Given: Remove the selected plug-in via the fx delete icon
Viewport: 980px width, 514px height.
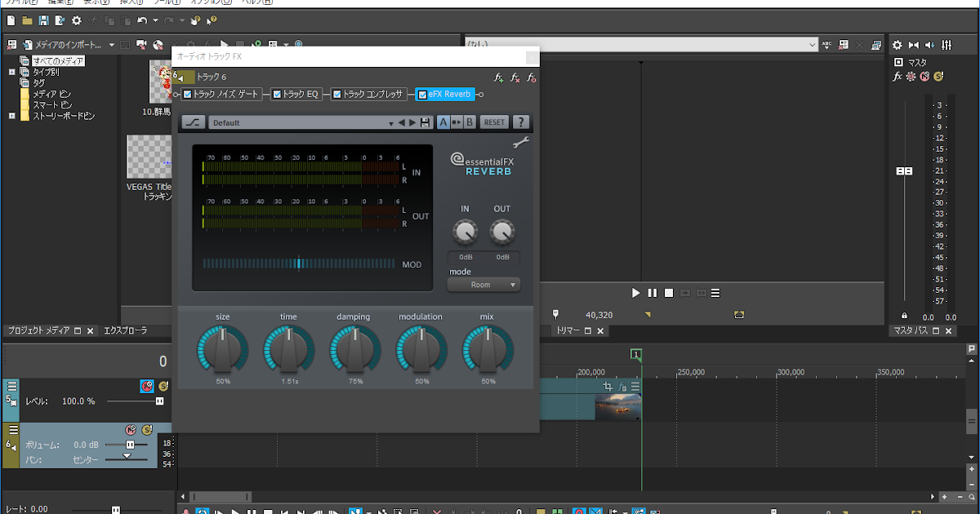Looking at the screenshot, I should click(x=514, y=77).
